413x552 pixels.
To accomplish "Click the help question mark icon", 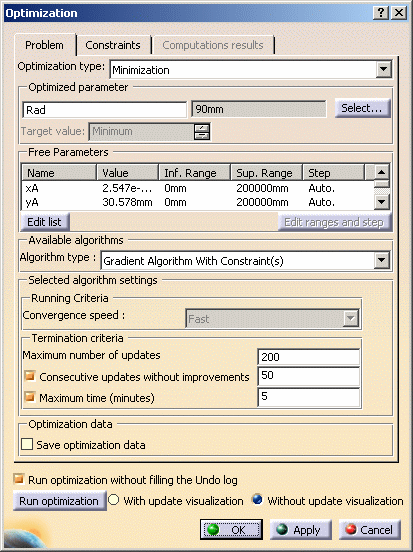I will (381, 13).
